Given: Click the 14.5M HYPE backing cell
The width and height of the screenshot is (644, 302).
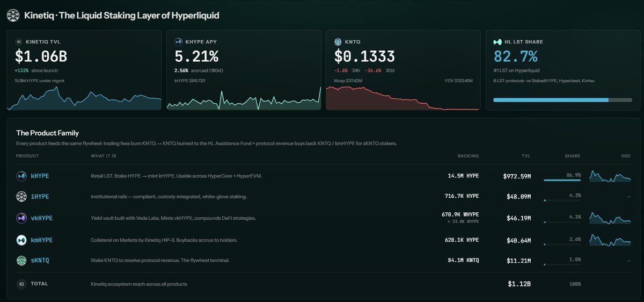Looking at the screenshot, I should pos(463,176).
